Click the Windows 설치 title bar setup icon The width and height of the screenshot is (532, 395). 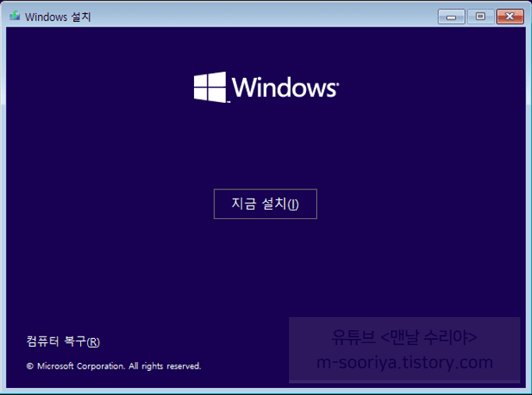pos(15,16)
